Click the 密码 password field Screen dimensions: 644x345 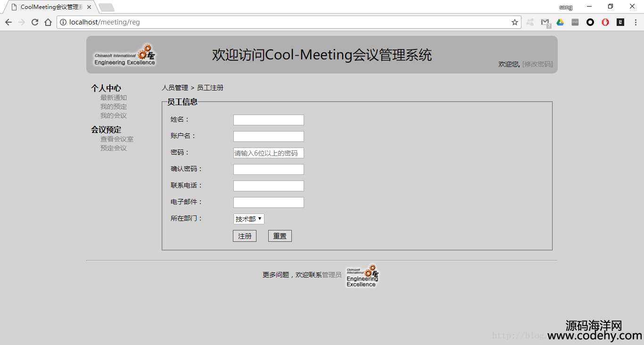(x=268, y=153)
